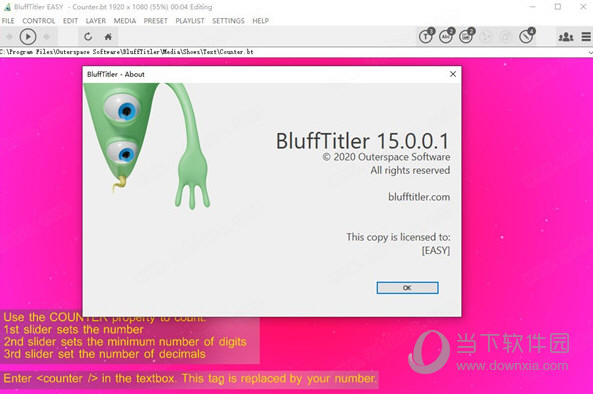Open the FILE menu
593x395 pixels.
click(8, 21)
